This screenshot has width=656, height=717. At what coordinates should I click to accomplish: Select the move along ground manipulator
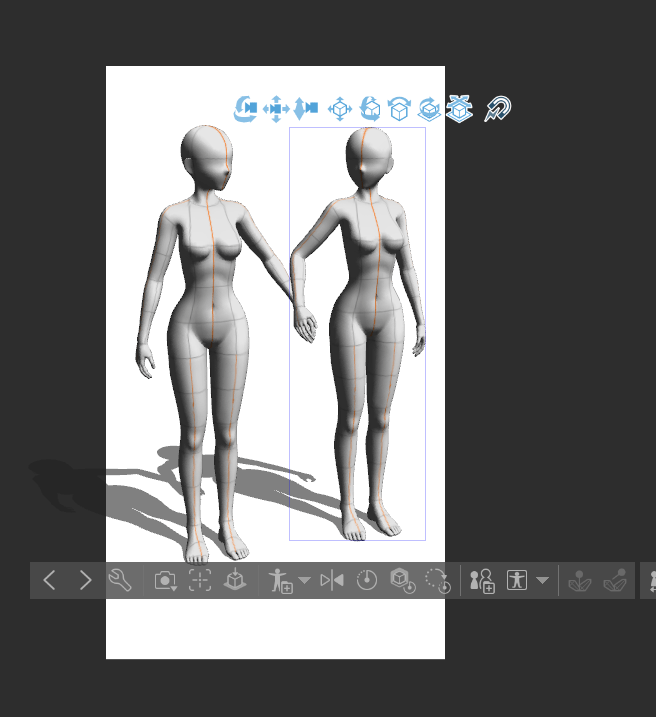coord(459,109)
